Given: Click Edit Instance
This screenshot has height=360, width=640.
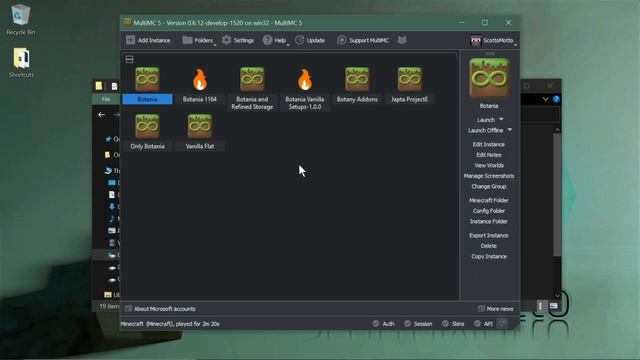Looking at the screenshot, I should [x=489, y=144].
